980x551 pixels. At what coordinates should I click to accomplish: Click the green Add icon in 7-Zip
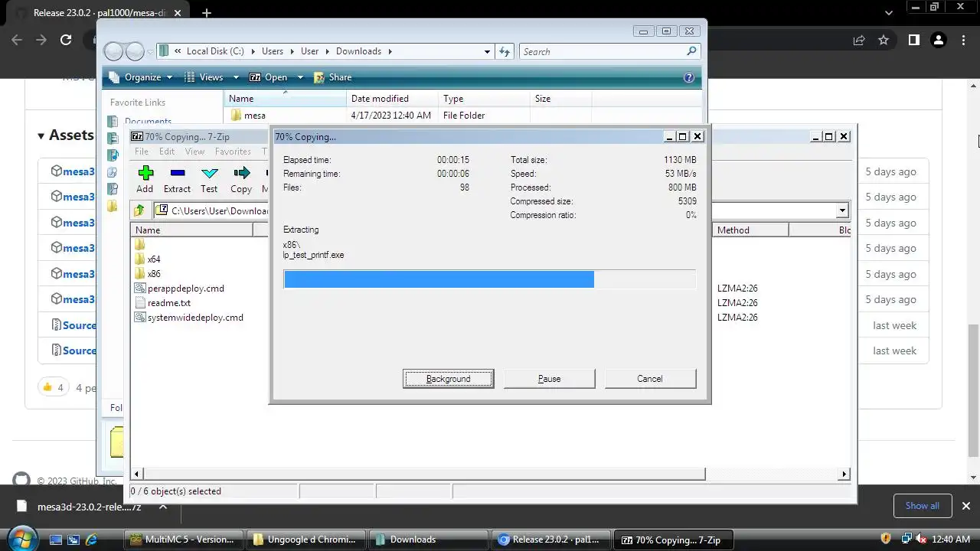(145, 173)
